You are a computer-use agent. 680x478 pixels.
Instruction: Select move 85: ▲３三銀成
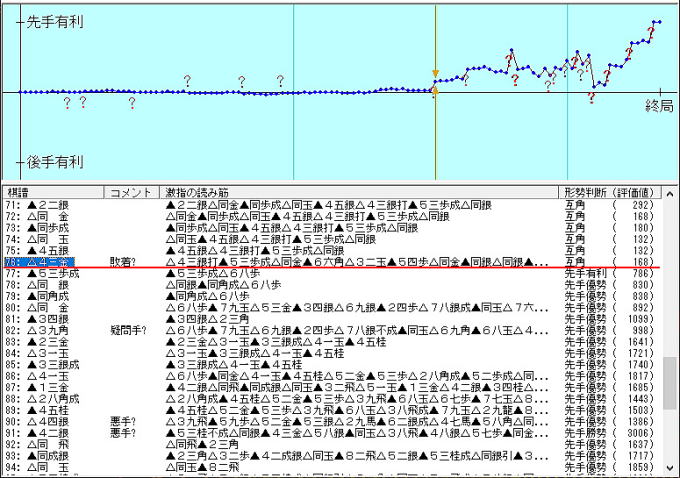42,365
